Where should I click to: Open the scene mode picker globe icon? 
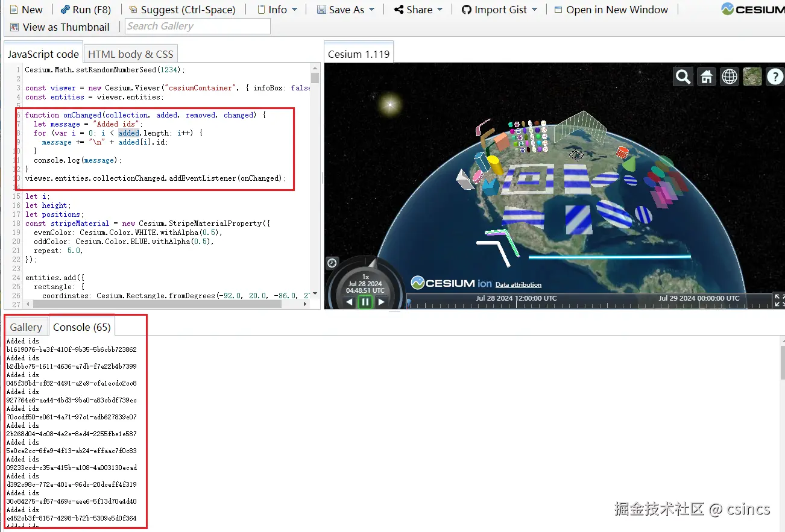pos(730,77)
